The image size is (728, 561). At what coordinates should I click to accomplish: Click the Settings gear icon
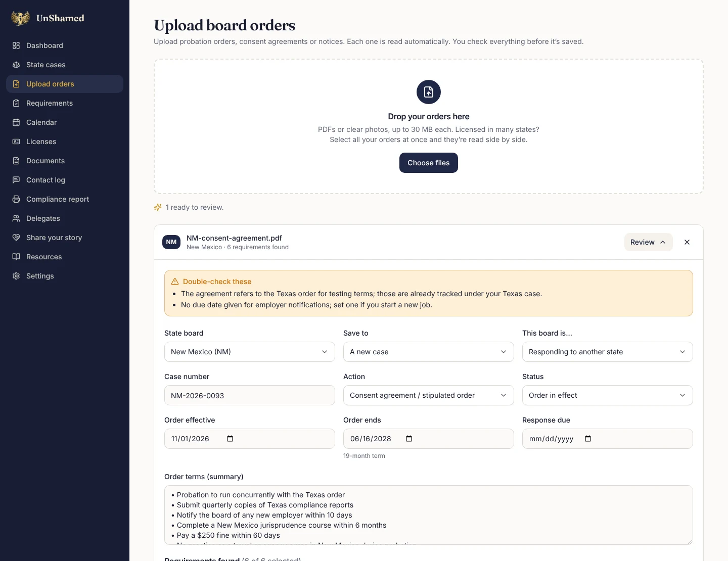pos(16,276)
